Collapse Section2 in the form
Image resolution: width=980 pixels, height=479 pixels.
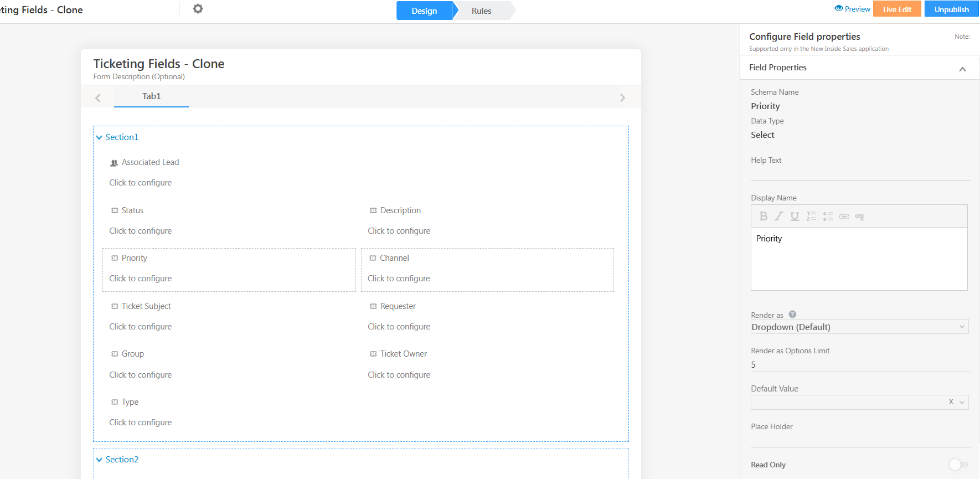click(99, 460)
